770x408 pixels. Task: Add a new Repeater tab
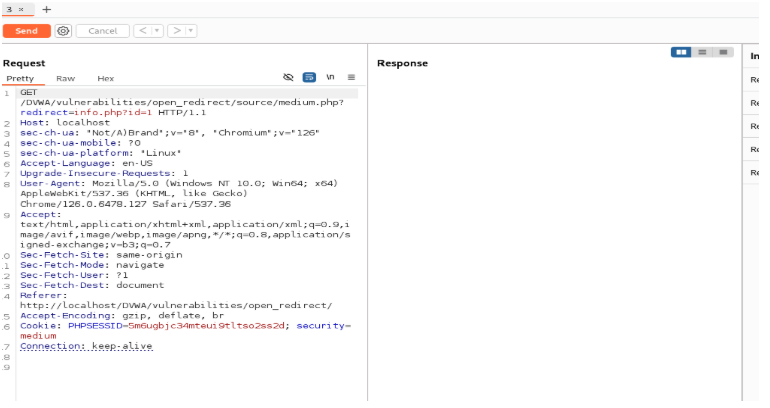[x=46, y=8]
